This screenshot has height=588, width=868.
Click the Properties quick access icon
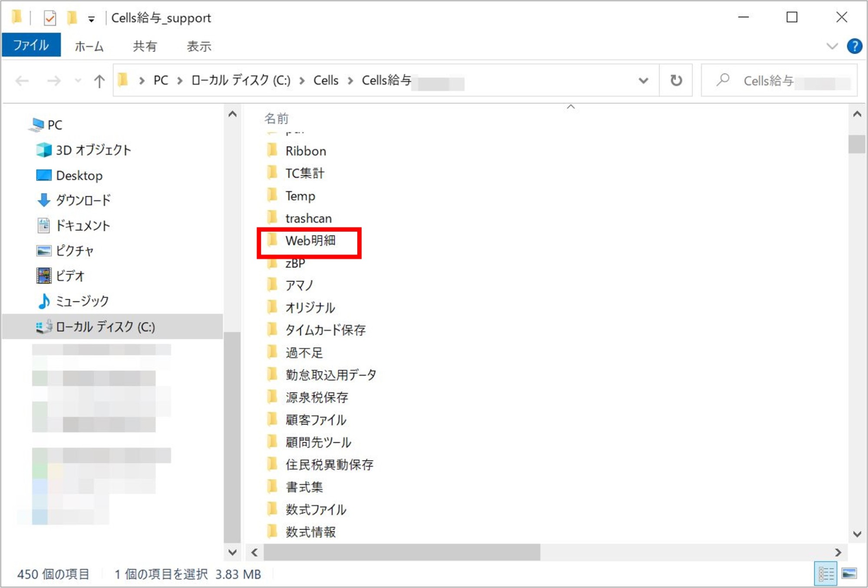[50, 18]
